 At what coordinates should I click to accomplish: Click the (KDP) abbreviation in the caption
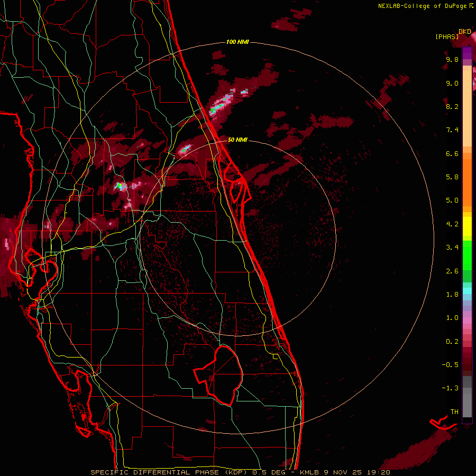click(x=236, y=472)
